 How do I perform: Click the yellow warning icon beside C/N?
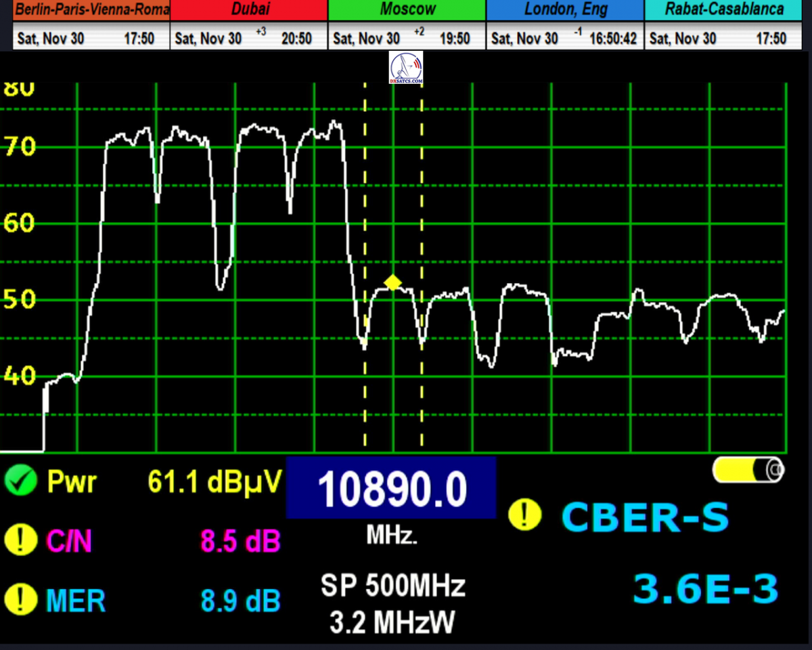pos(20,540)
